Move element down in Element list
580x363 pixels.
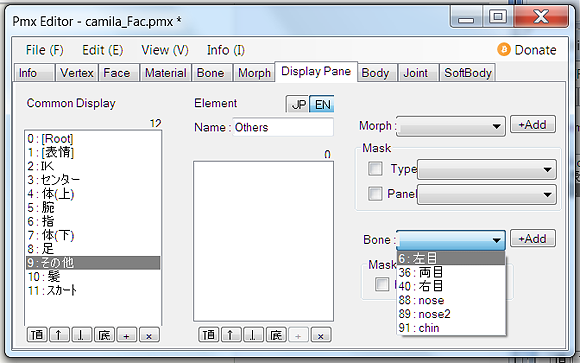pyautogui.click(x=254, y=335)
